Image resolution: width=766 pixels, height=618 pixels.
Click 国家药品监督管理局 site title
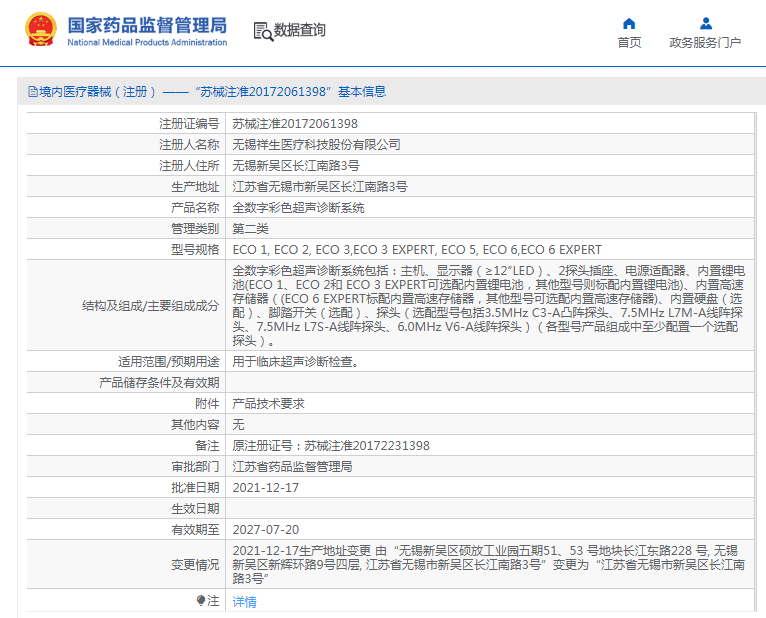147,25
